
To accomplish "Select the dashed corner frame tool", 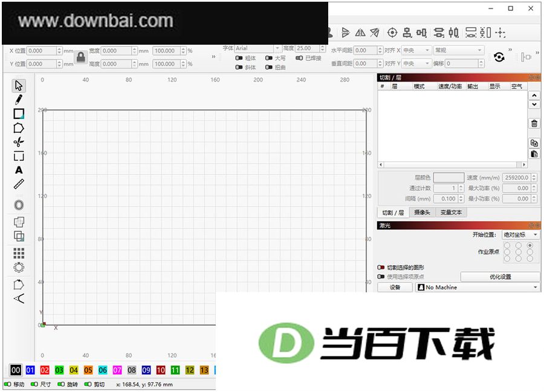I will [x=19, y=156].
